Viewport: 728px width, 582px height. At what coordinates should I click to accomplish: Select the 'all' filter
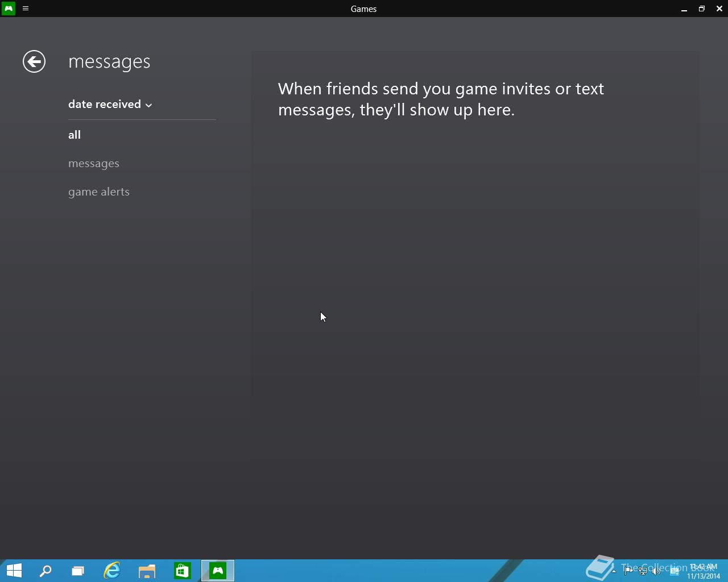75,135
